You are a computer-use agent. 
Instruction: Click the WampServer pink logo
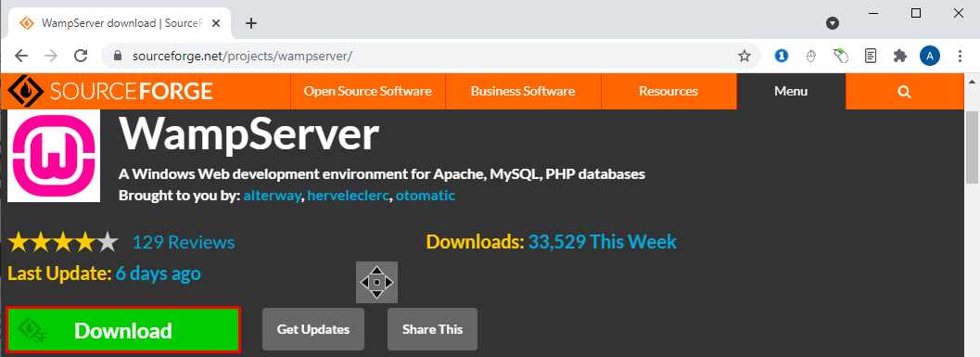54,156
